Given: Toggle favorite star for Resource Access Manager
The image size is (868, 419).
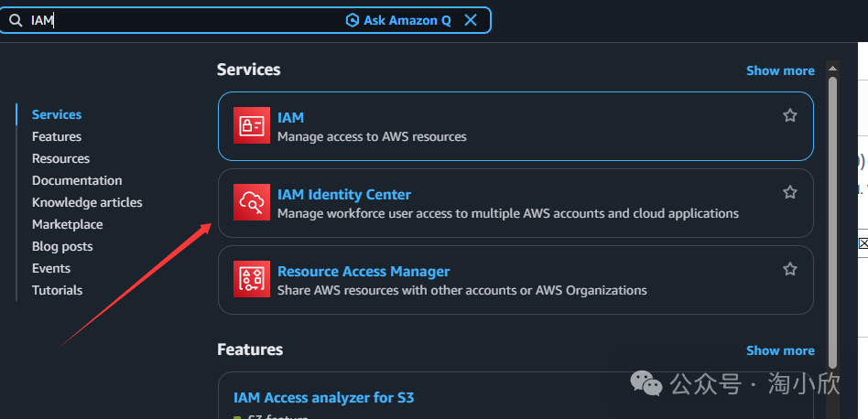Looking at the screenshot, I should tap(790, 269).
